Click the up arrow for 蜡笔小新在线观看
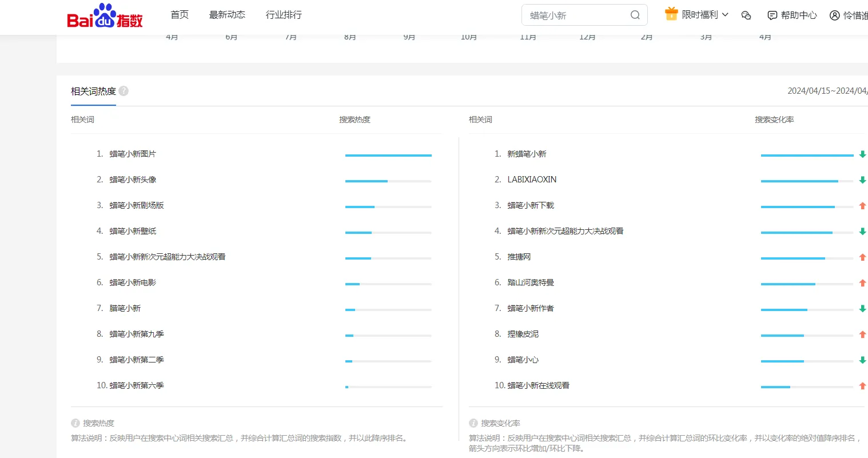868x458 pixels. coord(863,386)
